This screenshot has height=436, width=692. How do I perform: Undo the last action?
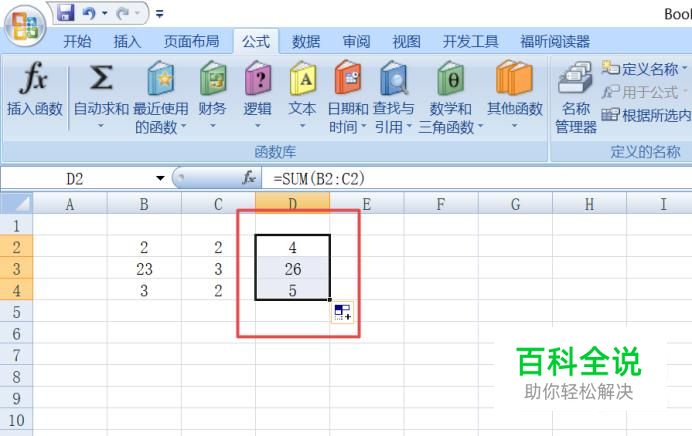point(90,14)
